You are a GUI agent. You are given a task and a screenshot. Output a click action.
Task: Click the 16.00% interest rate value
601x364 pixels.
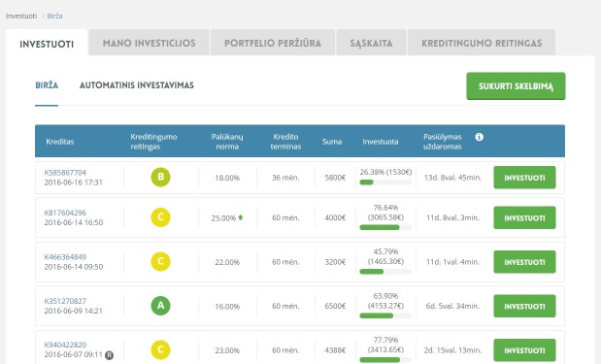(x=227, y=306)
